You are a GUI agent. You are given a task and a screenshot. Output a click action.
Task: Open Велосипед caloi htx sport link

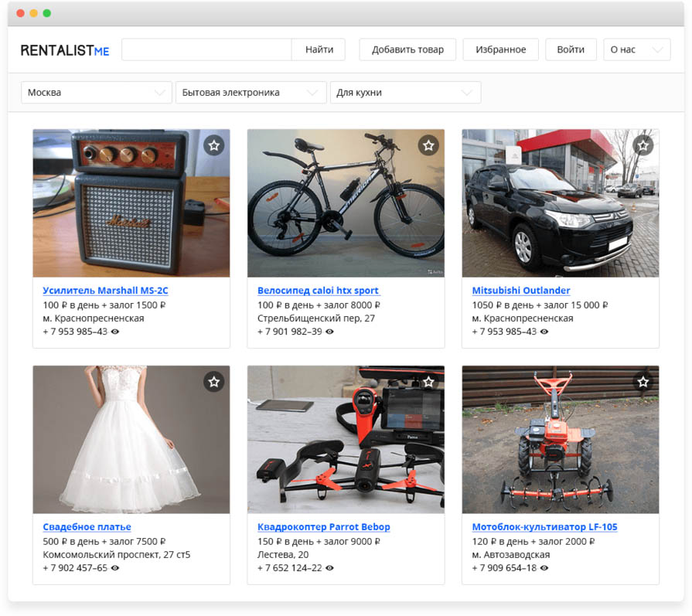tap(319, 291)
